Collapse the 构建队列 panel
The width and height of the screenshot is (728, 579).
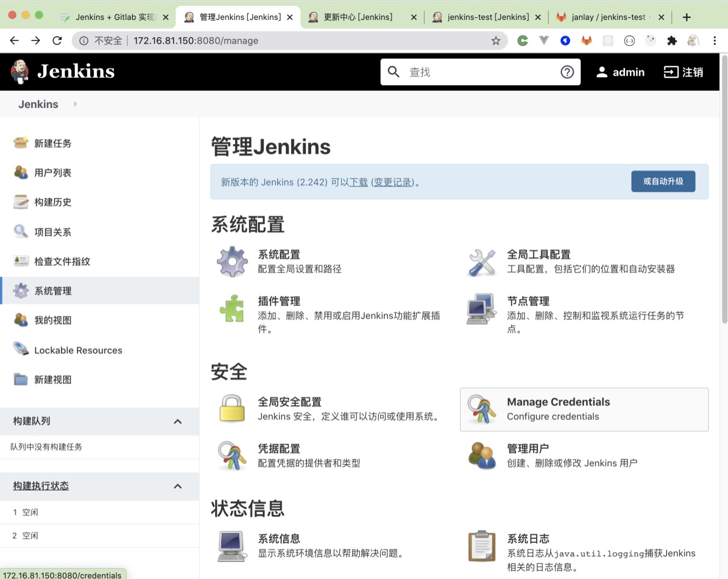178,422
